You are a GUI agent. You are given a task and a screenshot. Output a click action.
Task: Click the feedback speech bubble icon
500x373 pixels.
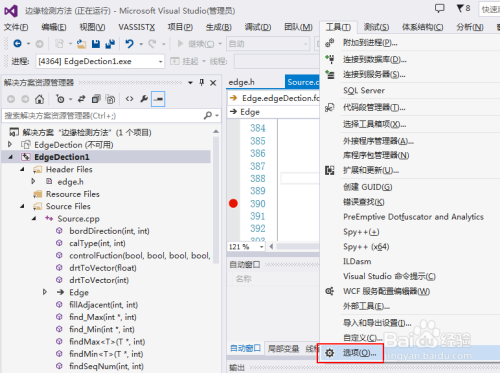click(x=440, y=8)
